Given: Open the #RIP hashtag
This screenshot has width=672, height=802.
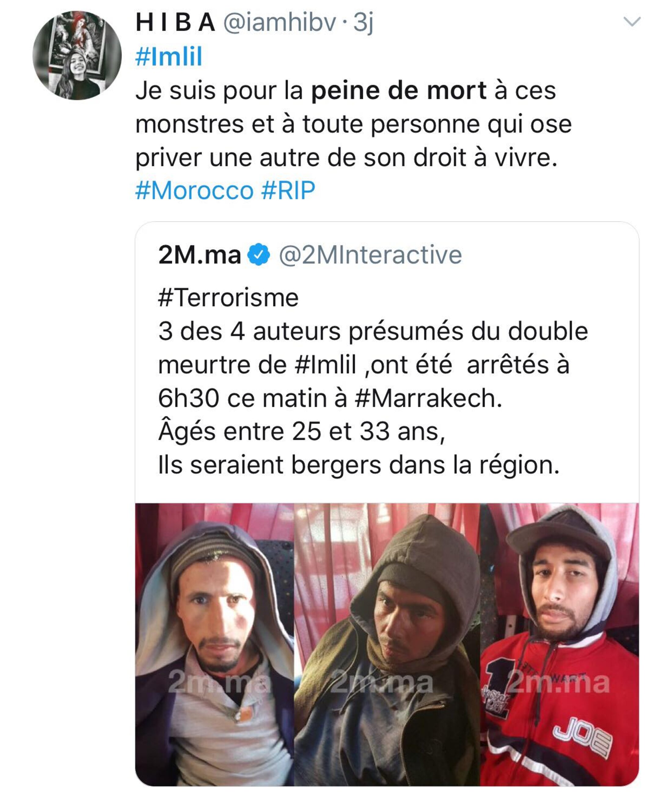Looking at the screenshot, I should [288, 190].
